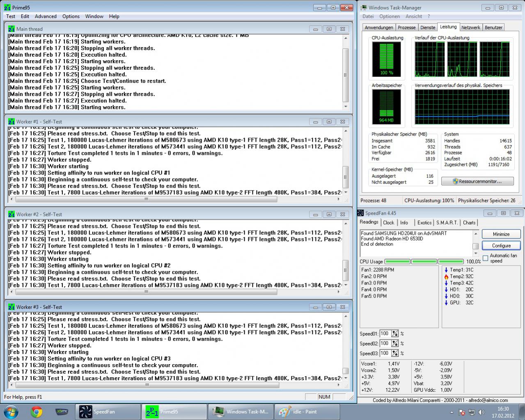The width and height of the screenshot is (525, 420).
Task: Open the Advanced menu in Prime95
Action: pyautogui.click(x=46, y=16)
